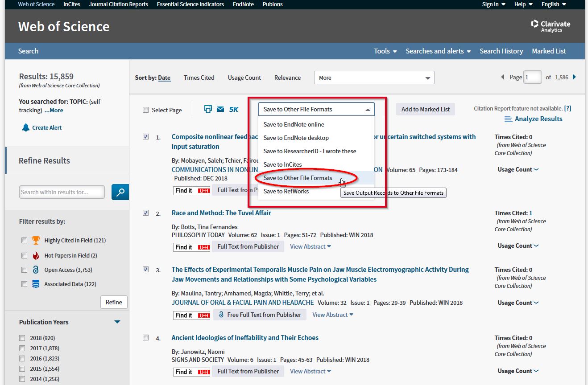Screen dimensions: 588x385
Task: Select Save to InCites option
Action: (316, 164)
